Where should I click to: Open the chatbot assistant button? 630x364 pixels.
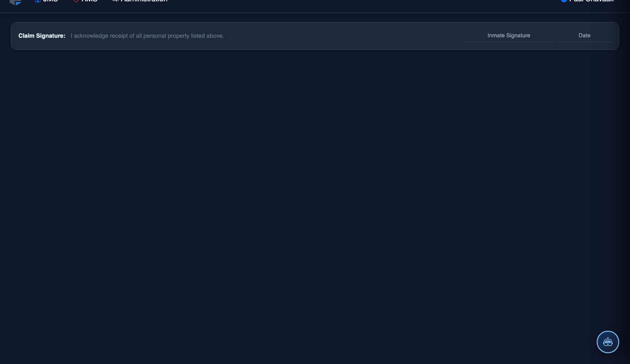(x=608, y=342)
